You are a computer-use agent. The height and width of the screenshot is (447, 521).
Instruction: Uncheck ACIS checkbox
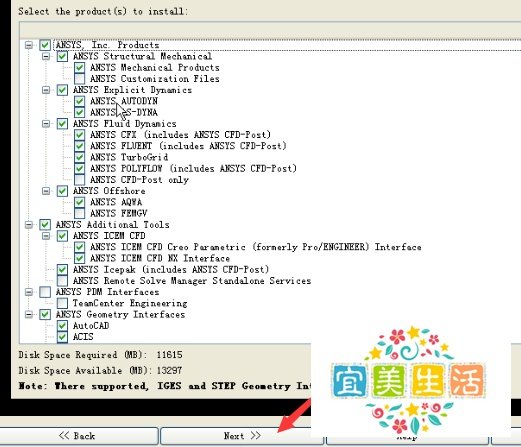[x=62, y=337]
